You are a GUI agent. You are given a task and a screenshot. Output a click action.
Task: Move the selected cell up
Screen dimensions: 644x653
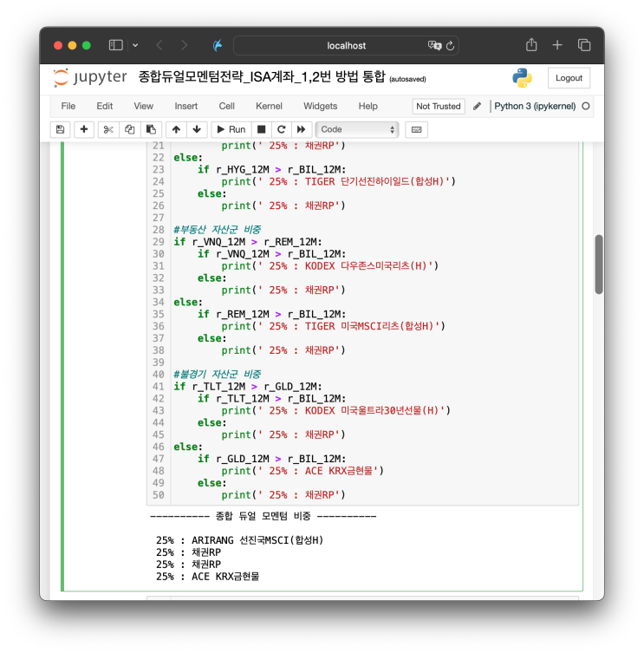click(x=176, y=129)
